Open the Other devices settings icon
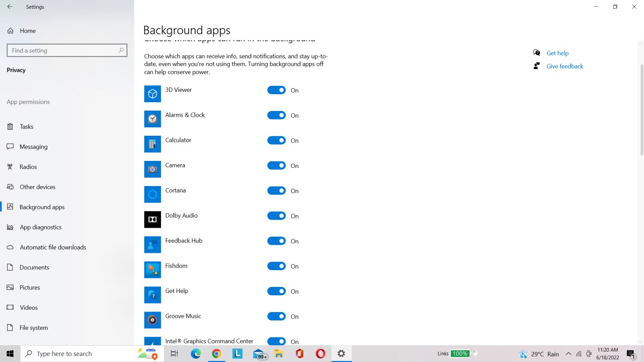The height and width of the screenshot is (362, 644). (10, 187)
